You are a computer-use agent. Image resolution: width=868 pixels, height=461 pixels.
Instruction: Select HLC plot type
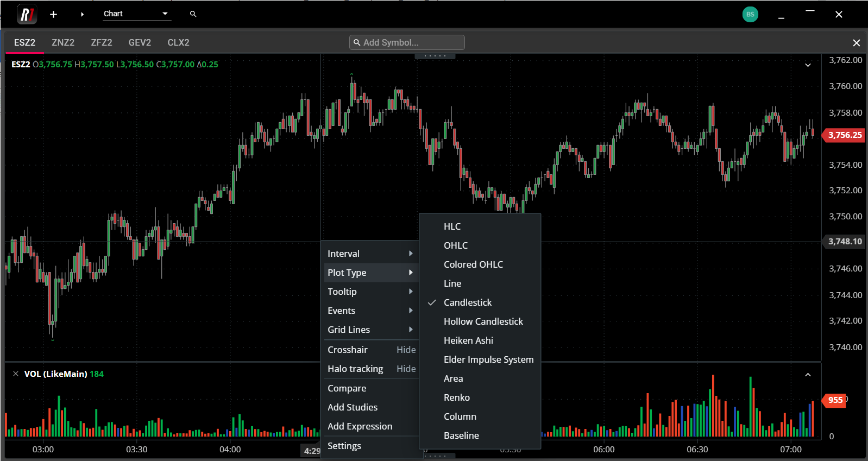(x=480, y=226)
